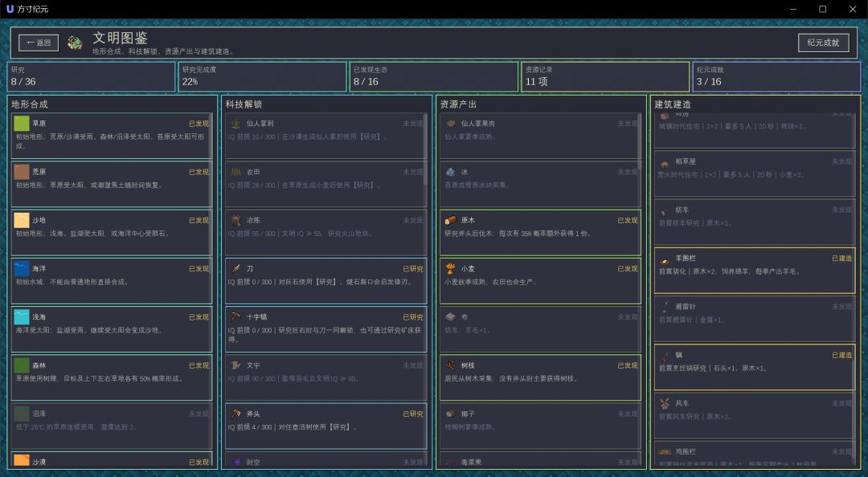Select the 沙地 sand terrain icon

(22, 220)
